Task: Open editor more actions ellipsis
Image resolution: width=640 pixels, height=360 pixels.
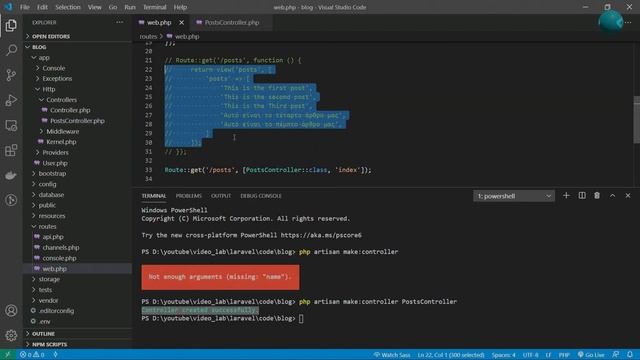Action: 628,22
